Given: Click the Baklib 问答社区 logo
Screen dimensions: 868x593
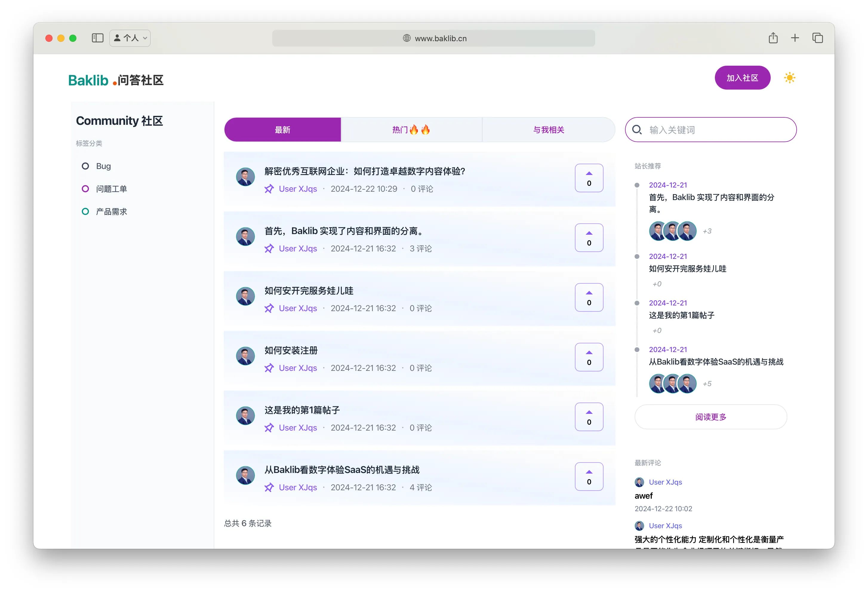Looking at the screenshot, I should (116, 80).
